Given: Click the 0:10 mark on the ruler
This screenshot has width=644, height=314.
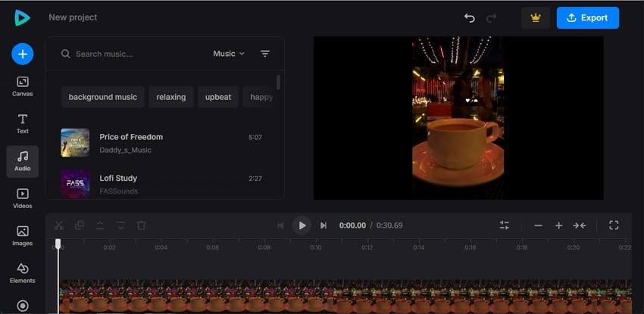Looking at the screenshot, I should tap(315, 247).
